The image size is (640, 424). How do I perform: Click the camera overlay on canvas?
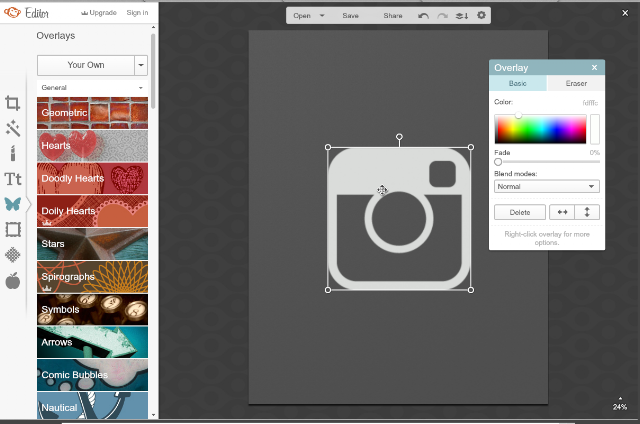(399, 219)
